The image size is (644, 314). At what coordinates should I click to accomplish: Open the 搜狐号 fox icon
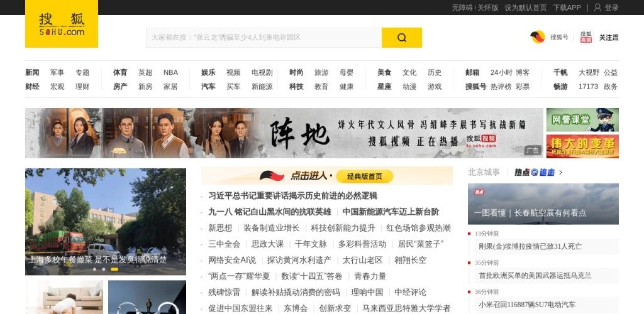coord(538,37)
